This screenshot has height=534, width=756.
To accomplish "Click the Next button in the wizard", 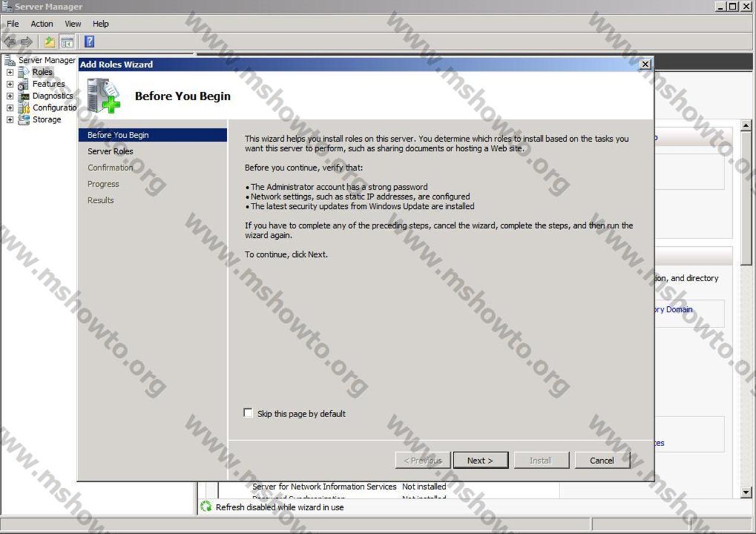I will (x=481, y=460).
